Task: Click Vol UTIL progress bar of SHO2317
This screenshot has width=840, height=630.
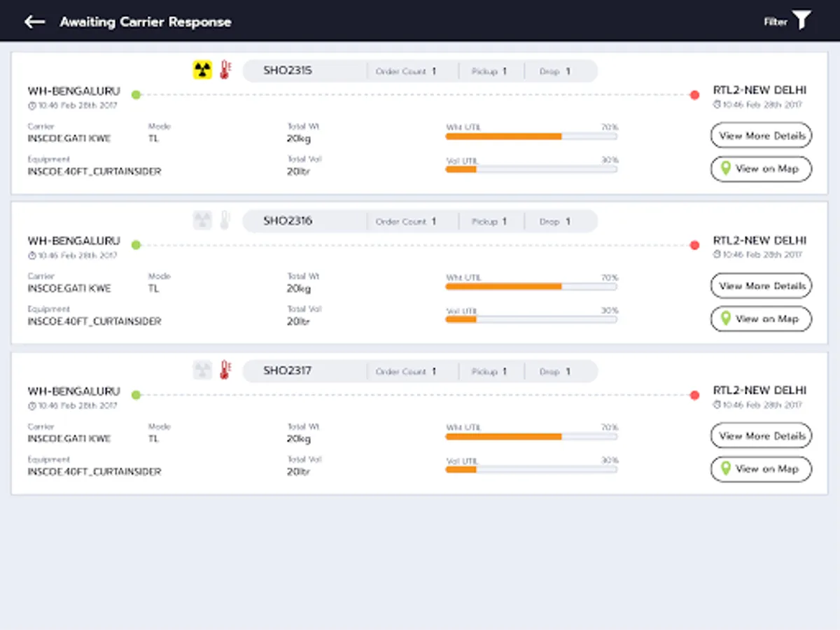Action: pyautogui.click(x=531, y=469)
